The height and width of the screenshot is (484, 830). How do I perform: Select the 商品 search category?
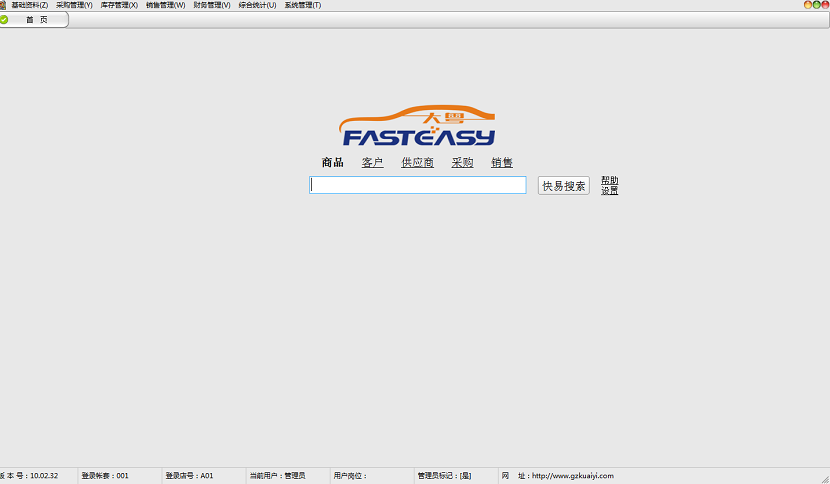coord(332,163)
